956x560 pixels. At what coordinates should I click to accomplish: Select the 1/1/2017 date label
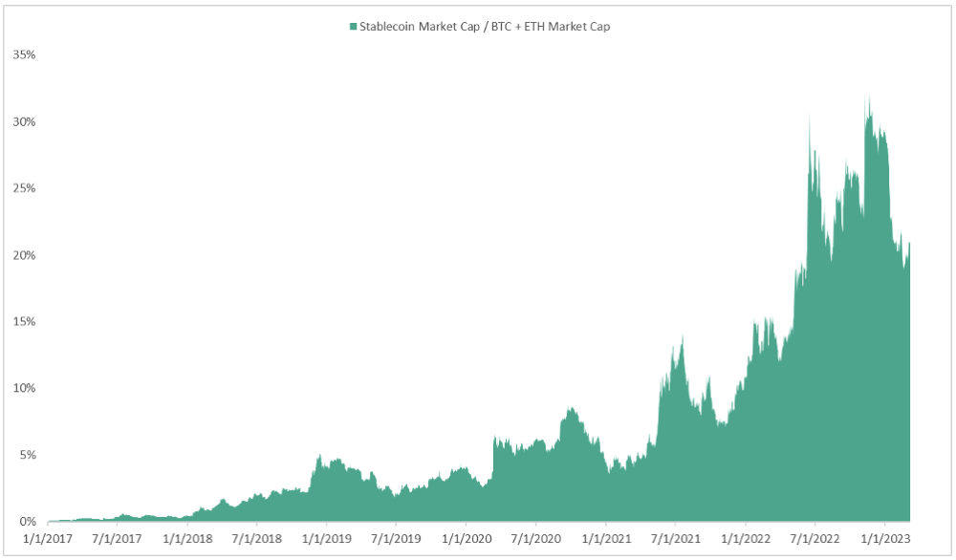point(48,540)
